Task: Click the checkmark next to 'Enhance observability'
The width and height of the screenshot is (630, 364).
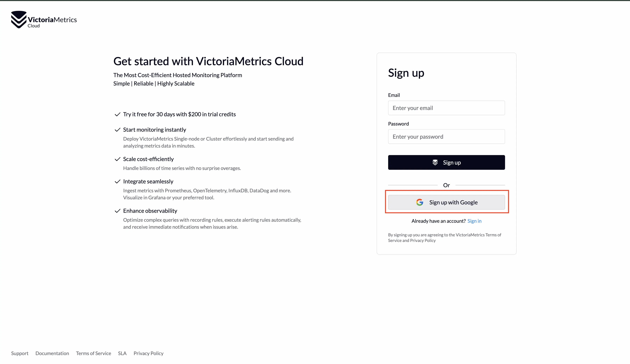Action: [117, 211]
